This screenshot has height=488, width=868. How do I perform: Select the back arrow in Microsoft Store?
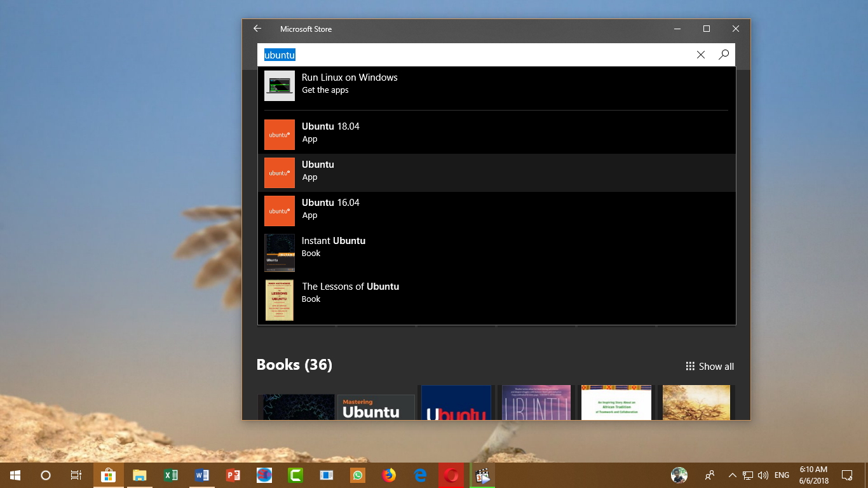257,29
